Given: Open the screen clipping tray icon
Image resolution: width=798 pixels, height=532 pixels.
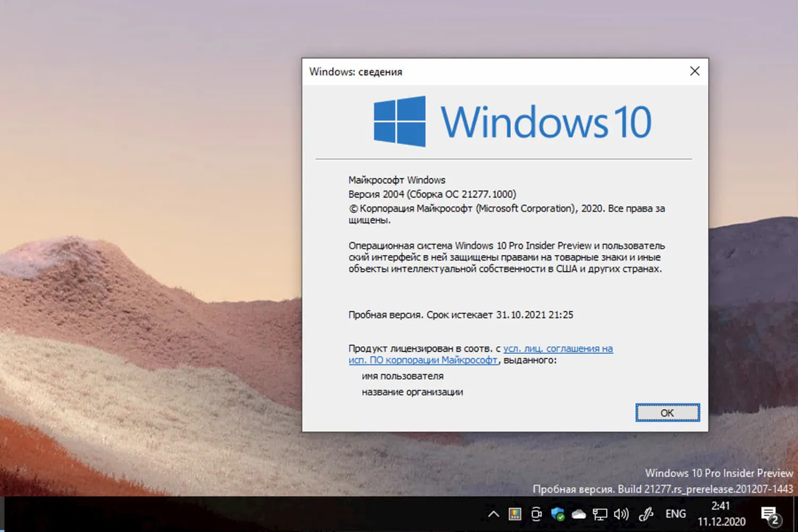Looking at the screenshot, I should tap(536, 514).
